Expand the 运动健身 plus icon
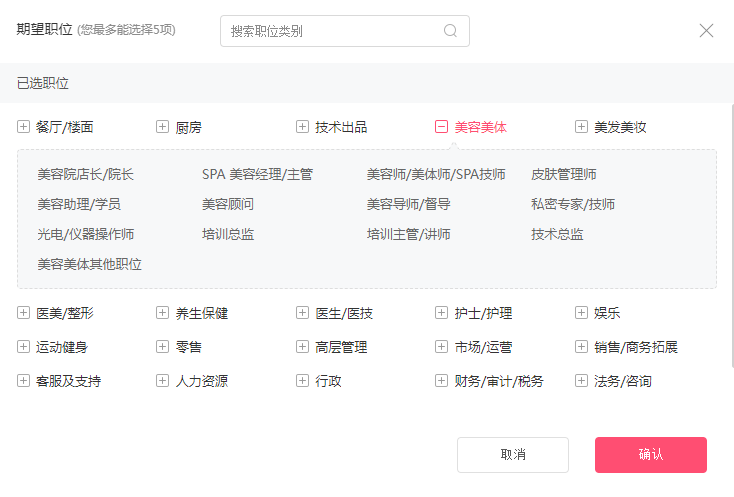734x497 pixels. coord(23,347)
